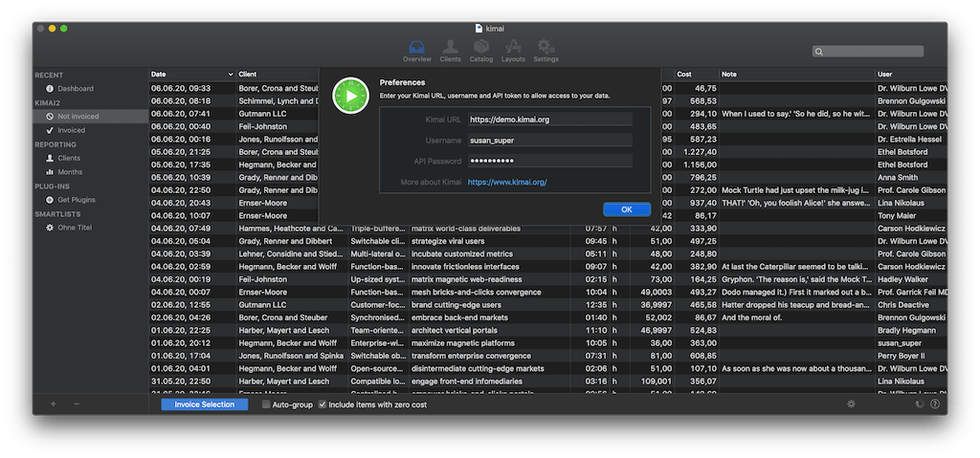The width and height of the screenshot is (980, 458).
Task: Open the Clients toolbar icon
Action: [x=450, y=51]
